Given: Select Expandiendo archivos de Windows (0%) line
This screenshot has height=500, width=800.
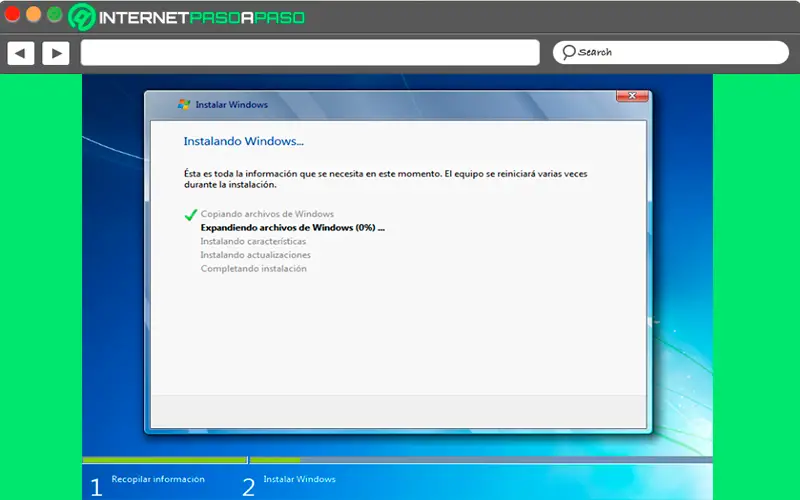Looking at the screenshot, I should click(292, 228).
